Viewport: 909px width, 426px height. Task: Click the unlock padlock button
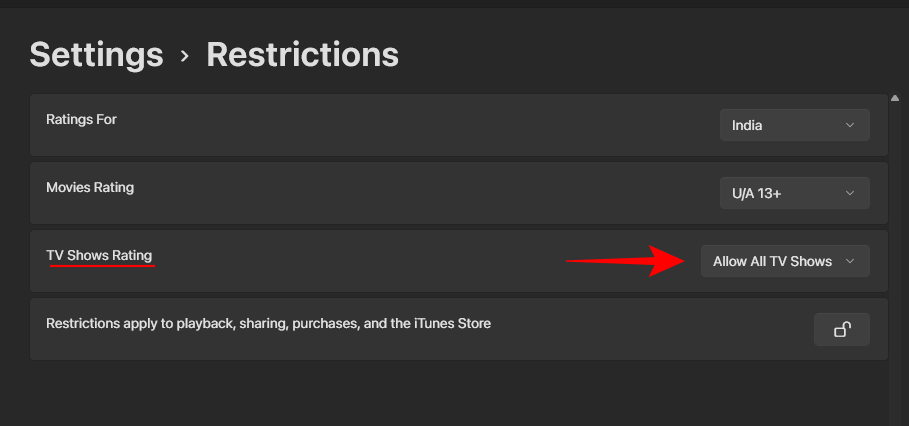[841, 329]
